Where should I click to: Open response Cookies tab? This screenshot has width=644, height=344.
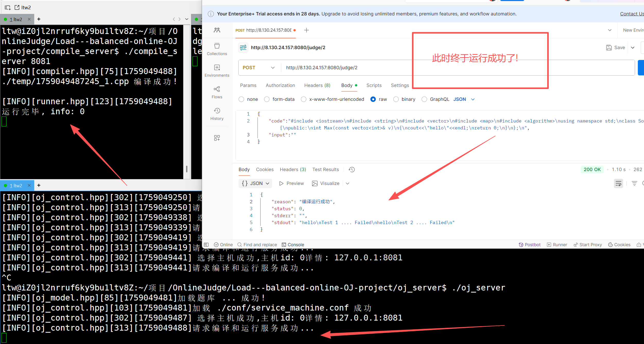pos(265,169)
